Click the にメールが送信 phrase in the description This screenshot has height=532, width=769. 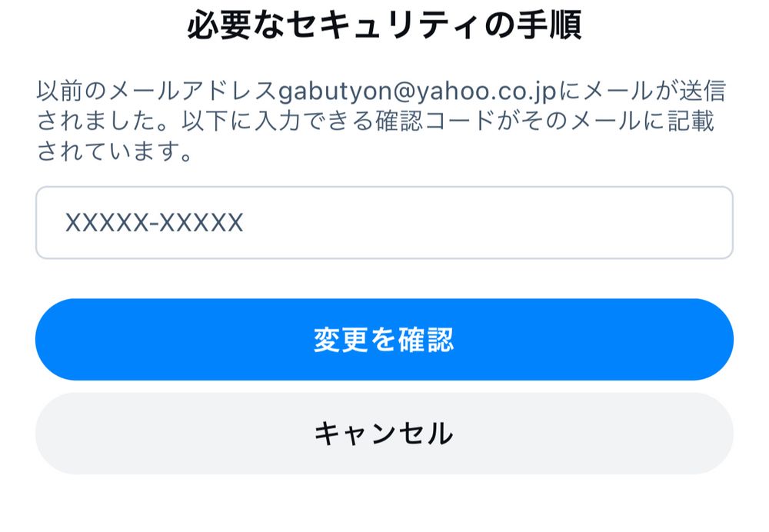[x=641, y=91]
